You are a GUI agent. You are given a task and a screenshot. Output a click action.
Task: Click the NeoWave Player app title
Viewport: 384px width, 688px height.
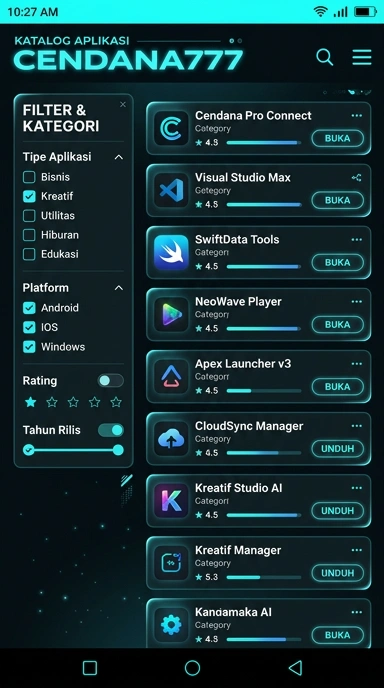coord(238,302)
